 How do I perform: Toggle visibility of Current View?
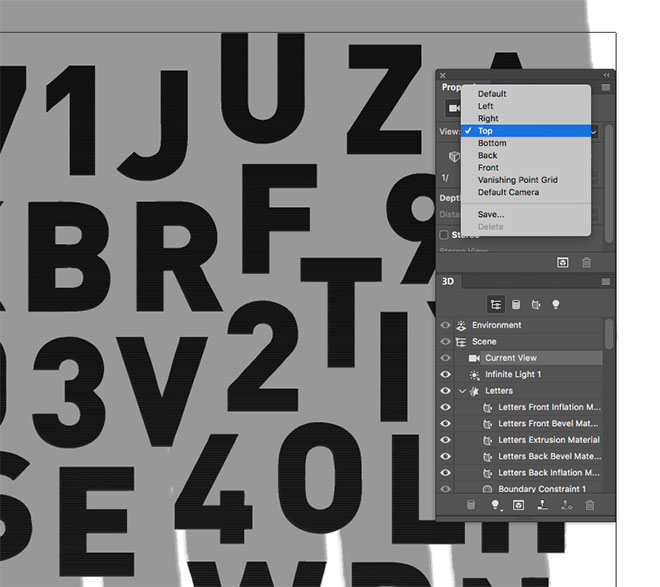tap(445, 358)
